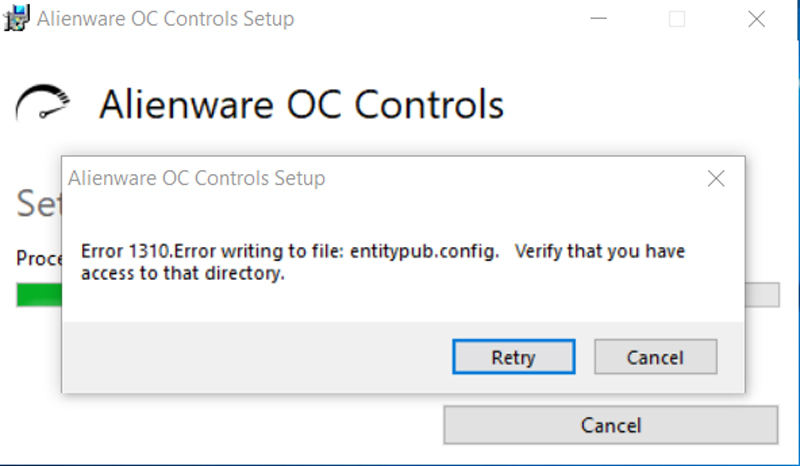Click the unfilled gray end of the progress bar
The width and height of the screenshot is (800, 466).
pyautogui.click(x=762, y=295)
